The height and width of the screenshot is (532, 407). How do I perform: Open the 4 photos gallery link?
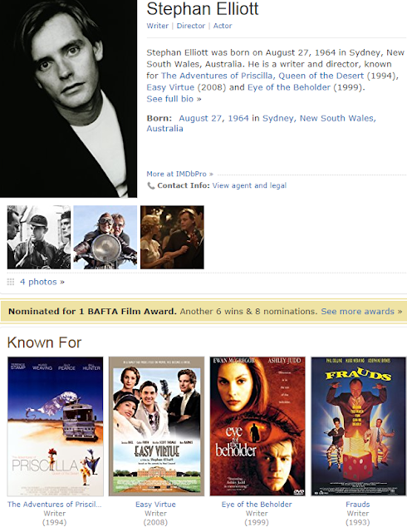[x=42, y=282]
